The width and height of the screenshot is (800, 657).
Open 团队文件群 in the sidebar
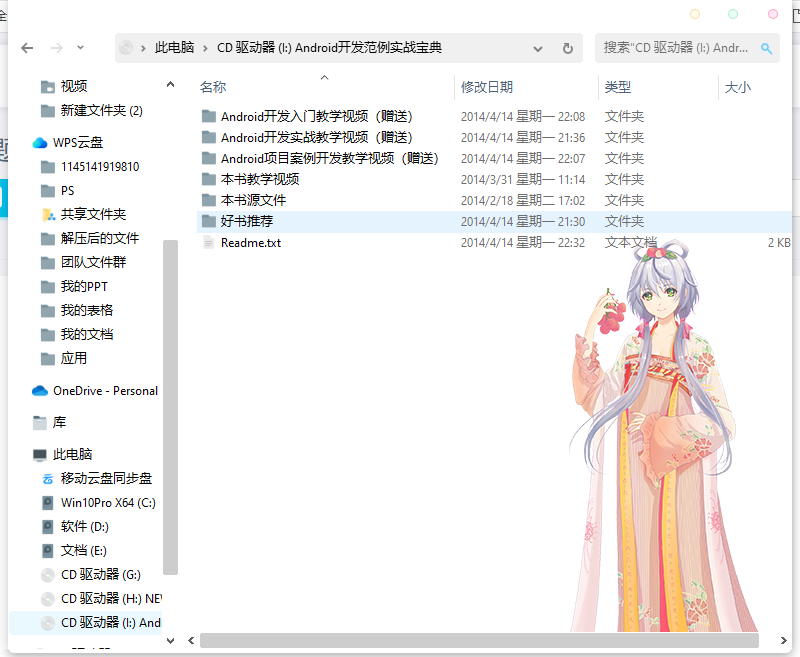click(x=93, y=262)
